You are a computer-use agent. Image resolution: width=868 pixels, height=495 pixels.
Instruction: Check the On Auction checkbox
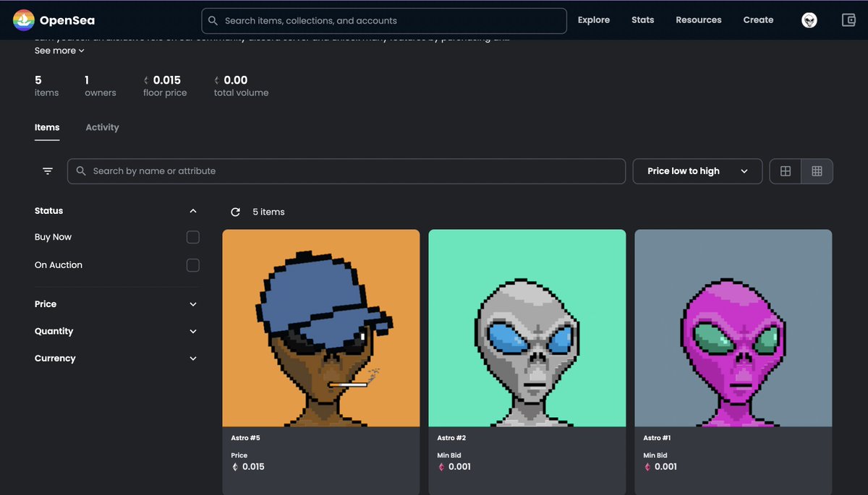tap(193, 265)
